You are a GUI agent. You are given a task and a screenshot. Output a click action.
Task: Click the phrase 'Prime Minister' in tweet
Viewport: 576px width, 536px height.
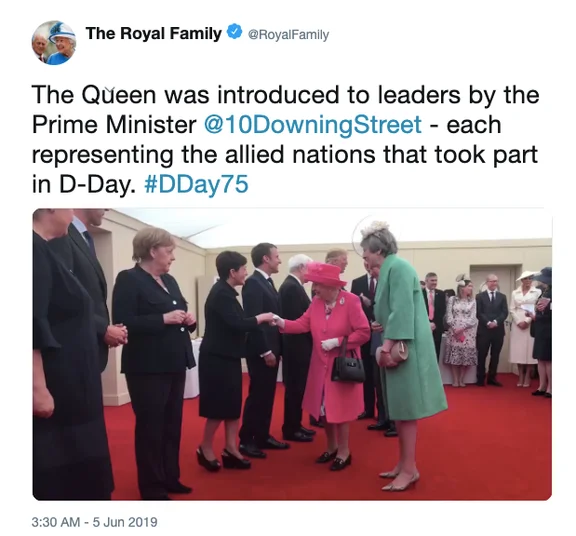tap(114, 125)
